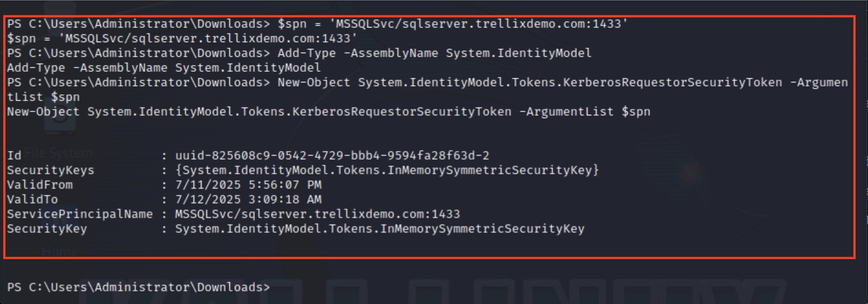Click the ServicePrincipalName property label
This screenshot has height=304, width=868.
click(80, 214)
